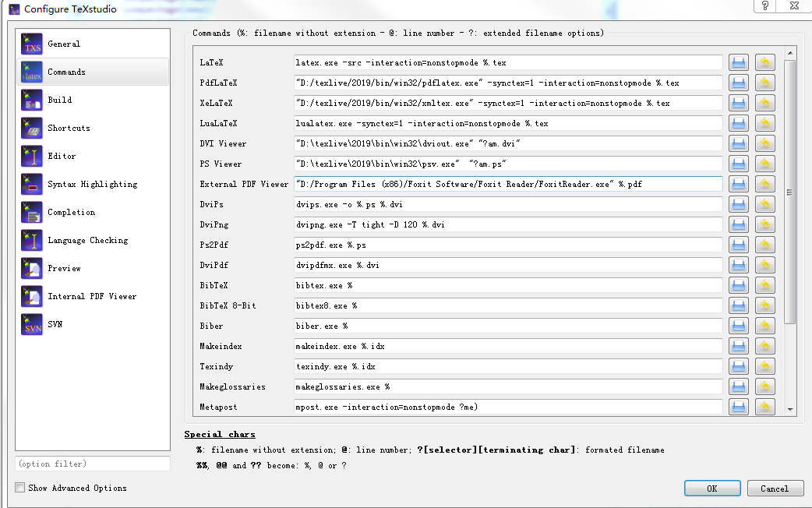Screen dimensions: 812x508
Task: Select the Shortcuts category icon
Action: click(x=31, y=128)
